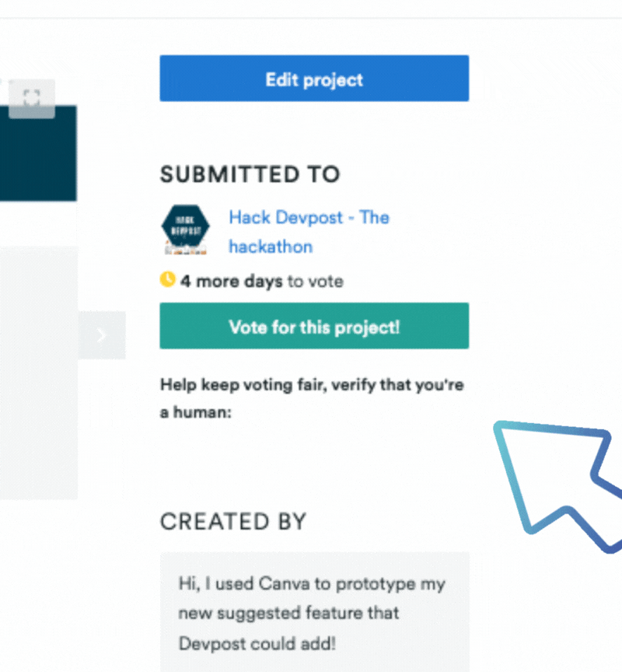622x672 pixels.
Task: Open fullscreen view with the enlarge icon
Action: tap(31, 96)
